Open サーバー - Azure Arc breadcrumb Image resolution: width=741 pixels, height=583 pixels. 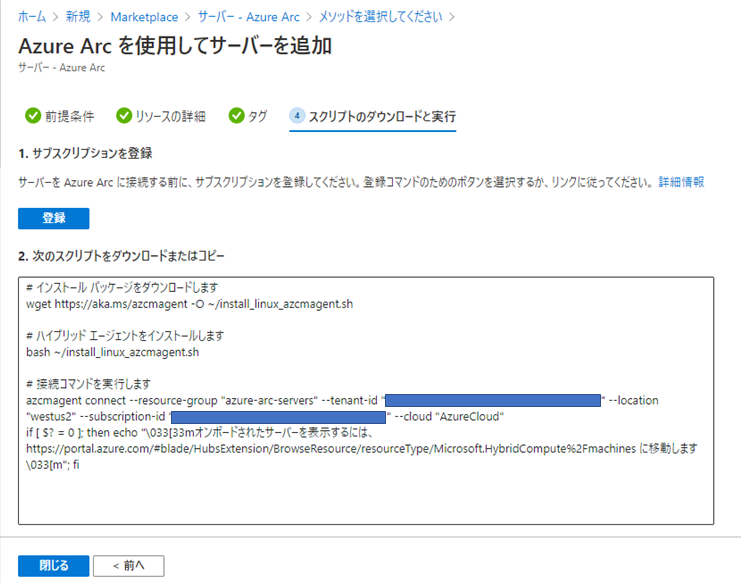(x=249, y=17)
